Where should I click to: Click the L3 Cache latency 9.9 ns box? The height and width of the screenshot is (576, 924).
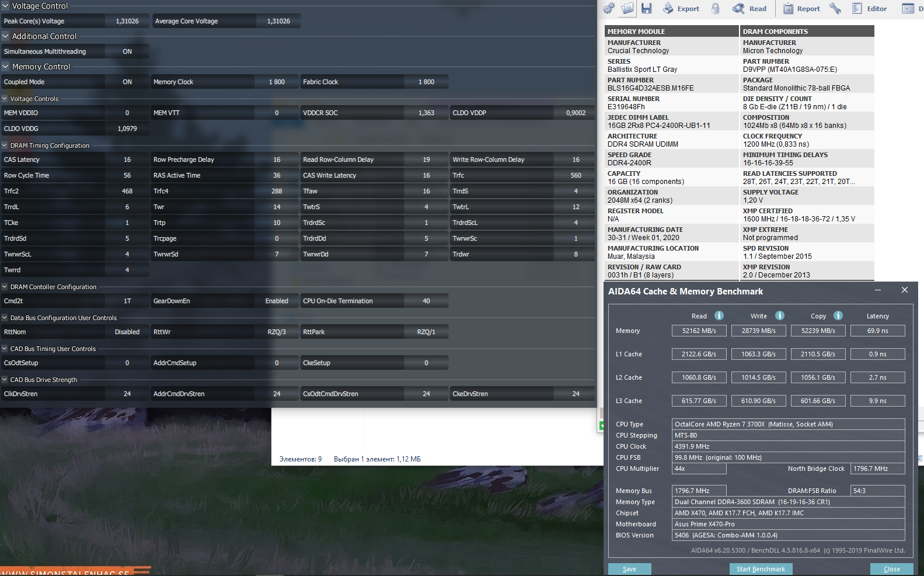point(877,401)
